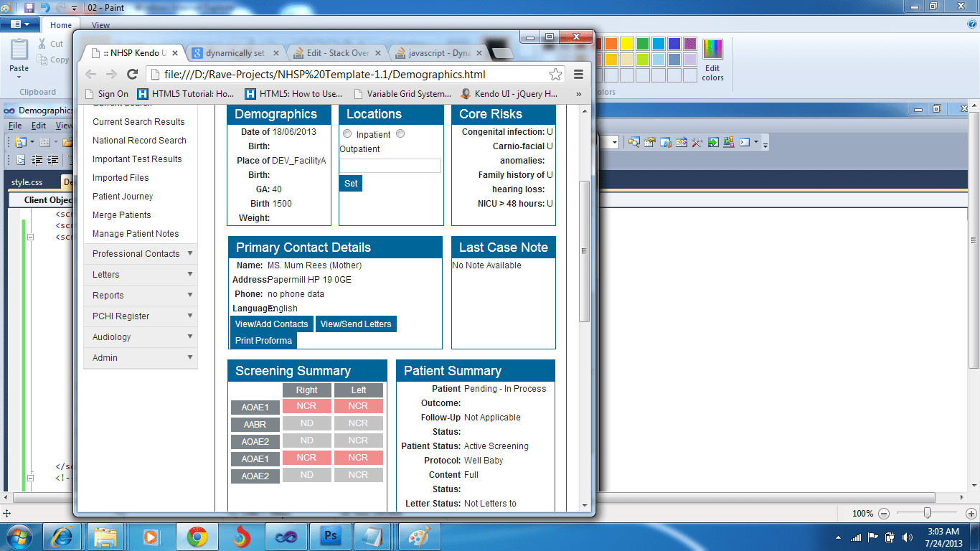
Task: Close the 'NHSP Kendo U' tab
Action: [x=175, y=53]
